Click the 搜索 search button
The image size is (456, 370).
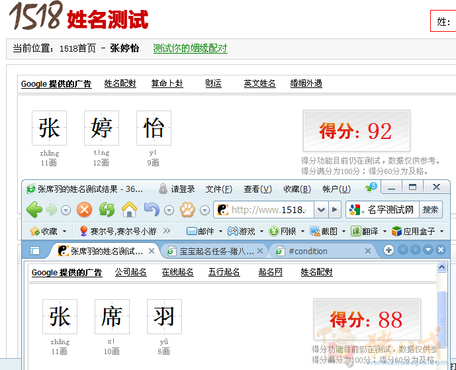click(x=431, y=210)
